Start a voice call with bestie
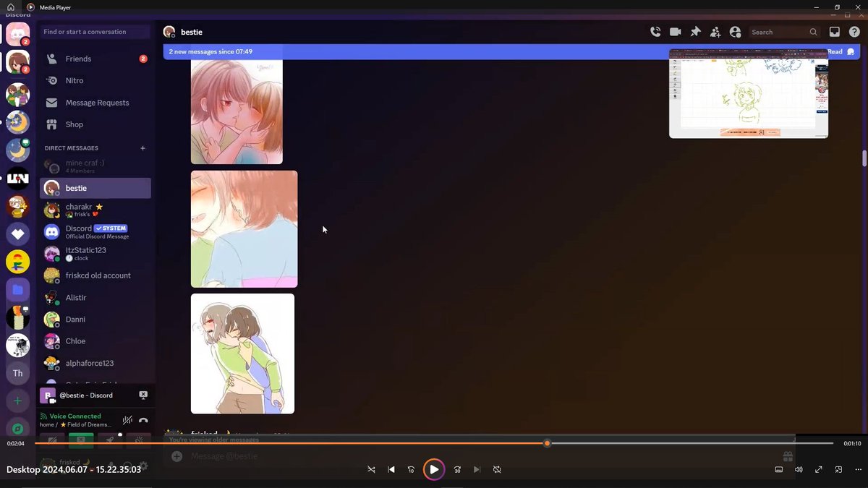 655,32
